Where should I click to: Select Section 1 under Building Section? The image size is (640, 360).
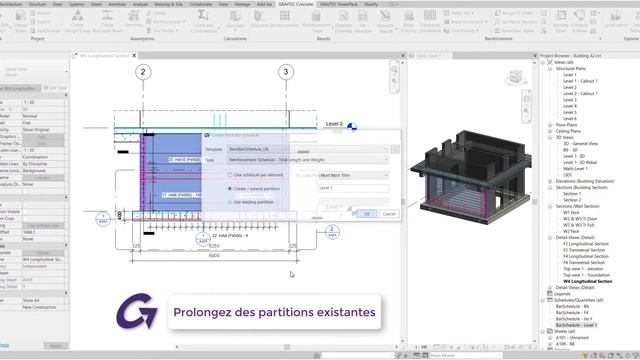pos(572,193)
